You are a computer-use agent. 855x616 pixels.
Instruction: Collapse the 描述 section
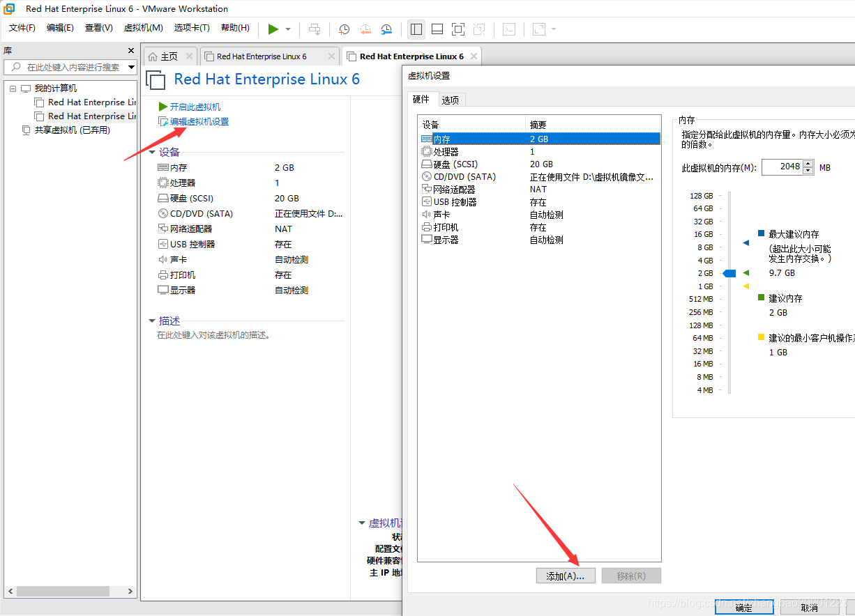152,321
